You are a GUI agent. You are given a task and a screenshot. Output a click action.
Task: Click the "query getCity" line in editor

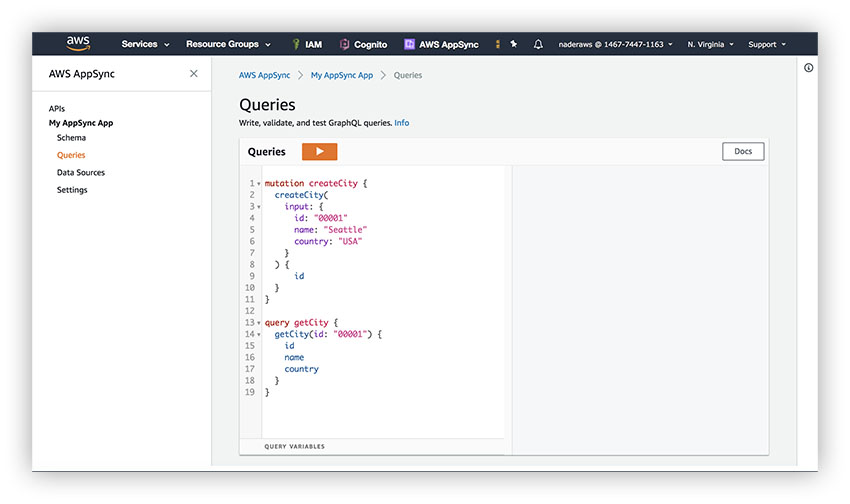tap(301, 323)
